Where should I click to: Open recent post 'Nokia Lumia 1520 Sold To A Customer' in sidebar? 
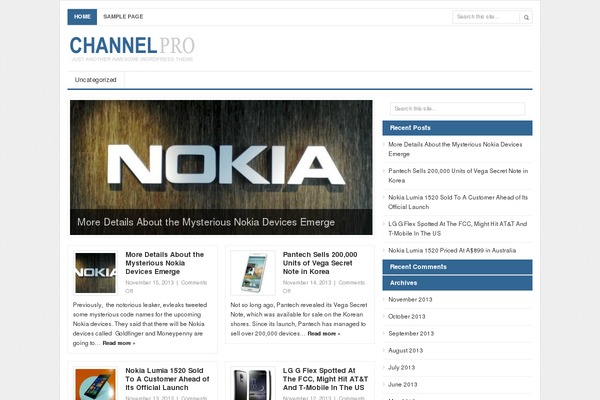(x=458, y=202)
